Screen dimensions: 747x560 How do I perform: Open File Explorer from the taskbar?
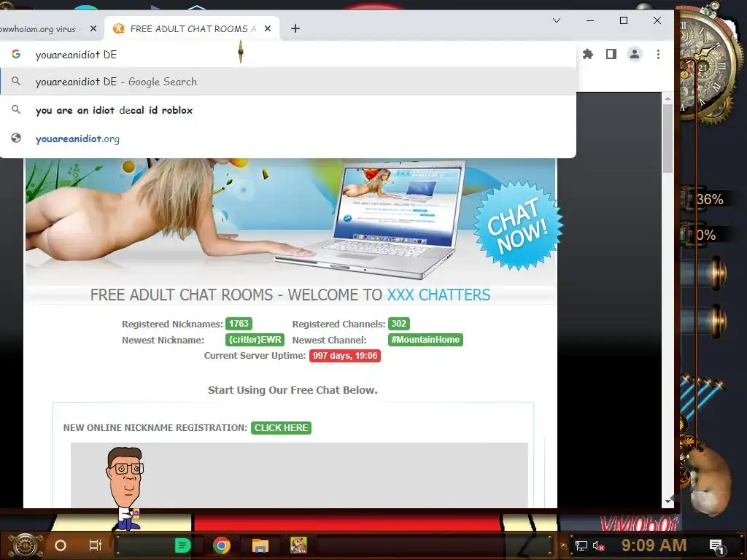tap(260, 545)
